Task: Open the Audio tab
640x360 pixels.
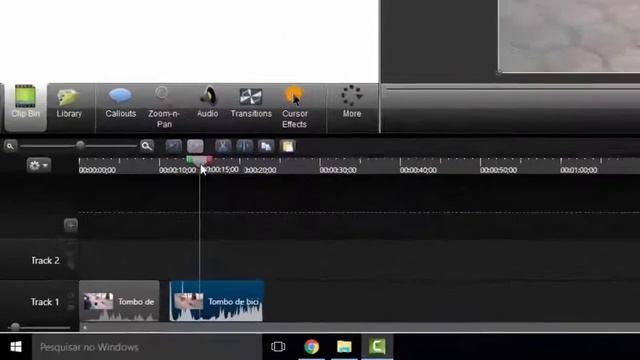Action: (x=207, y=103)
